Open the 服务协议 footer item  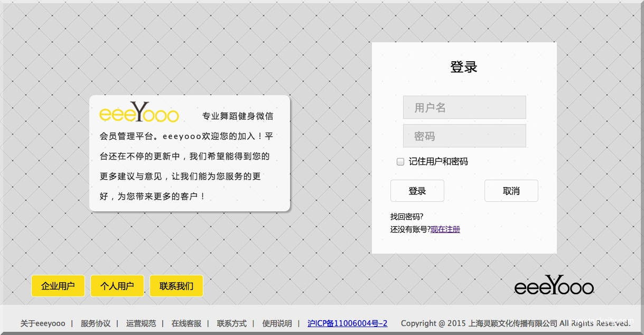pos(96,323)
